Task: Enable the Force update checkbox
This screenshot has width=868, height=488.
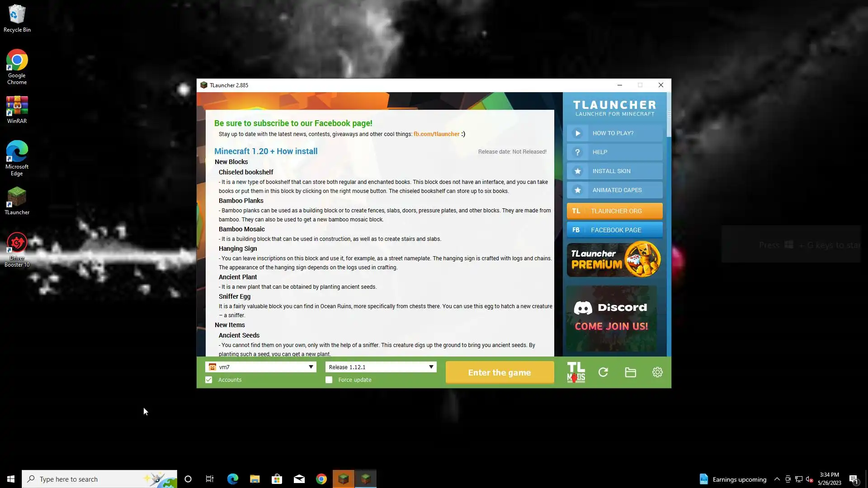Action: pyautogui.click(x=329, y=380)
